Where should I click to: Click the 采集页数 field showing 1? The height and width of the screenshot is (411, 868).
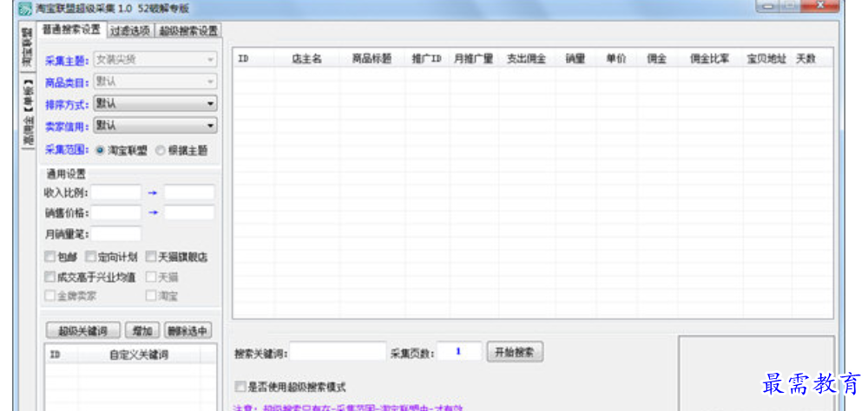click(x=459, y=352)
